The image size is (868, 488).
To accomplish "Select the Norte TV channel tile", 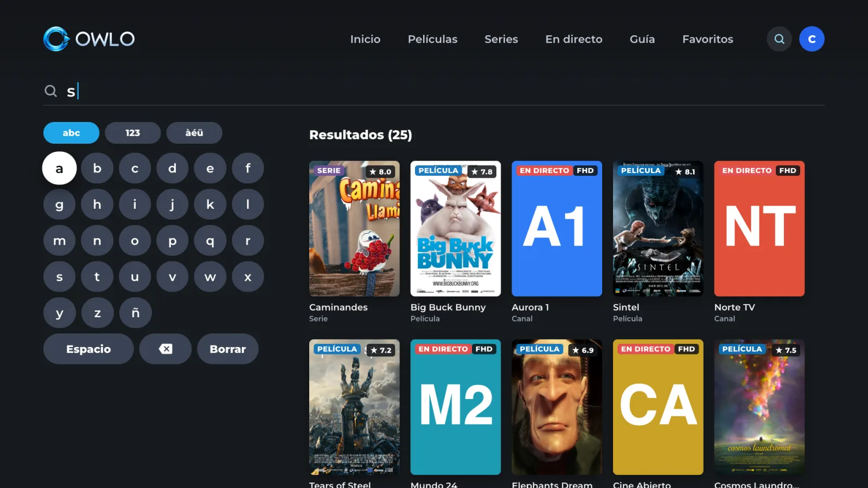I will click(x=759, y=228).
